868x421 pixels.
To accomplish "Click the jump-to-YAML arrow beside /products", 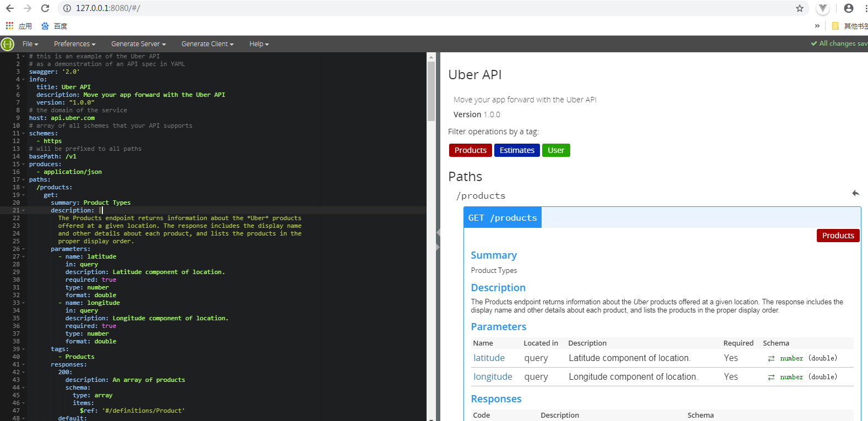I will pyautogui.click(x=855, y=193).
